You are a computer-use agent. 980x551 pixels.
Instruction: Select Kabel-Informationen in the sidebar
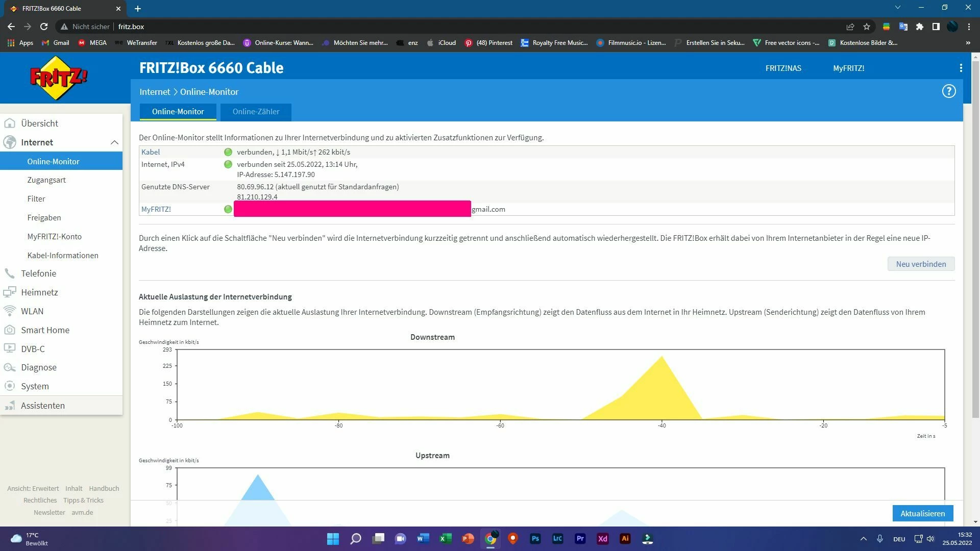pos(63,255)
